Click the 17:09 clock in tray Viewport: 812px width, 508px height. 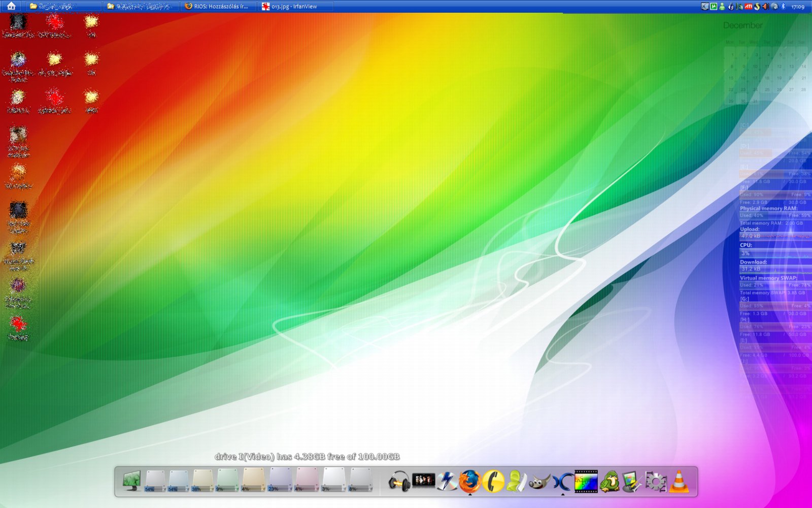(x=798, y=7)
